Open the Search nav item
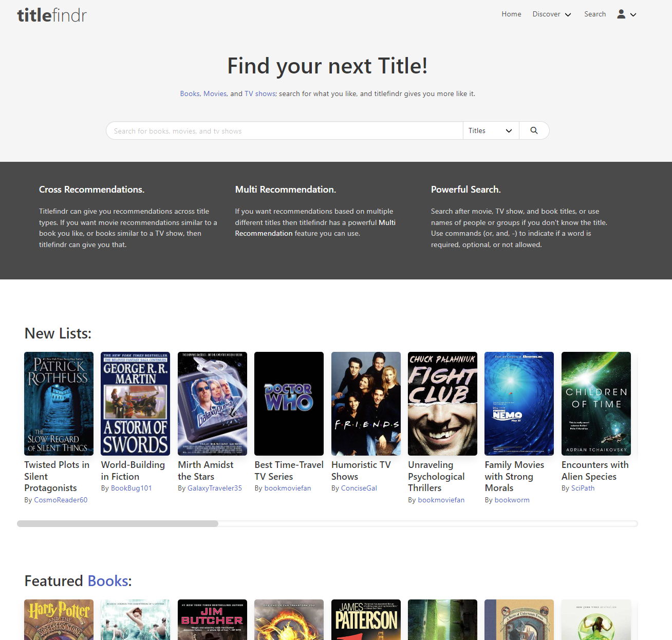The height and width of the screenshot is (640, 672). coord(594,14)
